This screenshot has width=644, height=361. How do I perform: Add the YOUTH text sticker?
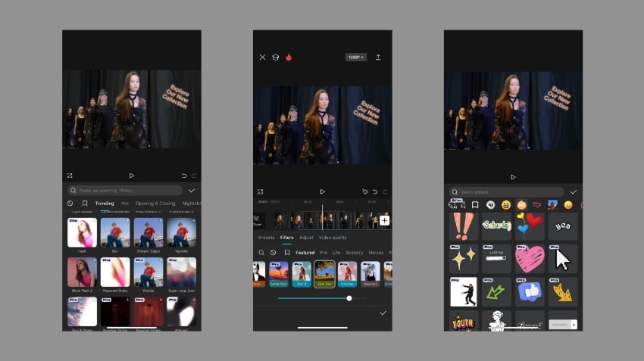pyautogui.click(x=464, y=321)
